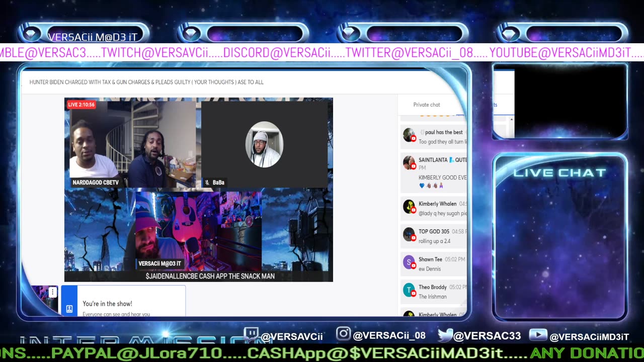Open Kimberly Whalen's avatar on the @lady q message
Image resolution: width=644 pixels, height=362 pixels.
409,207
